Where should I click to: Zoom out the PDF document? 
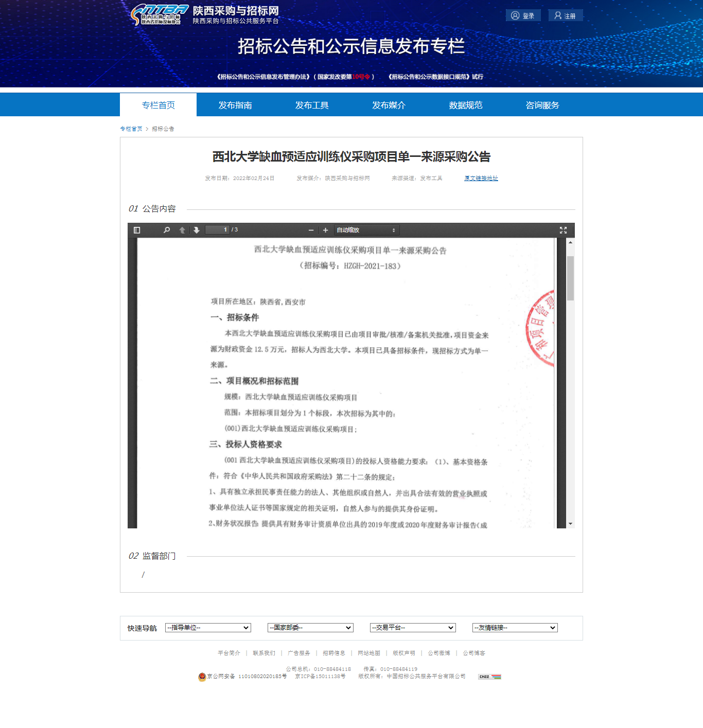(x=311, y=230)
